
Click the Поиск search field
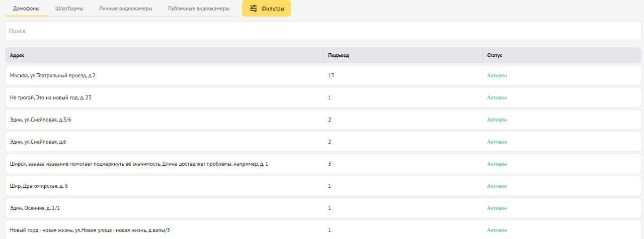click(x=322, y=31)
